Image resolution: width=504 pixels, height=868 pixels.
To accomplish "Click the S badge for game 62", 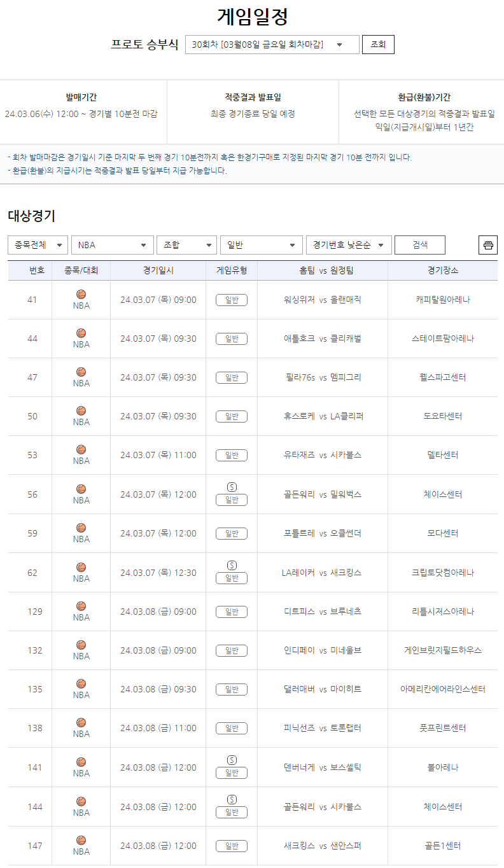I will coord(232,565).
